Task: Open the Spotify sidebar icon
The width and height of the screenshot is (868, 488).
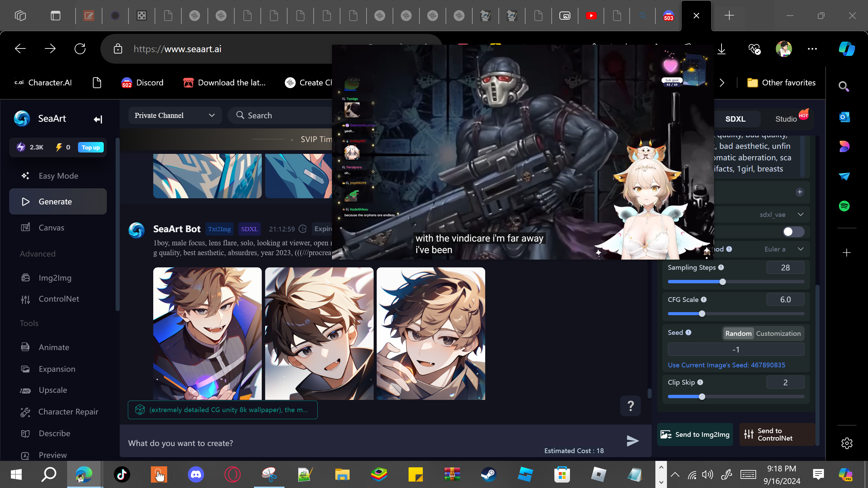Action: pos(844,206)
